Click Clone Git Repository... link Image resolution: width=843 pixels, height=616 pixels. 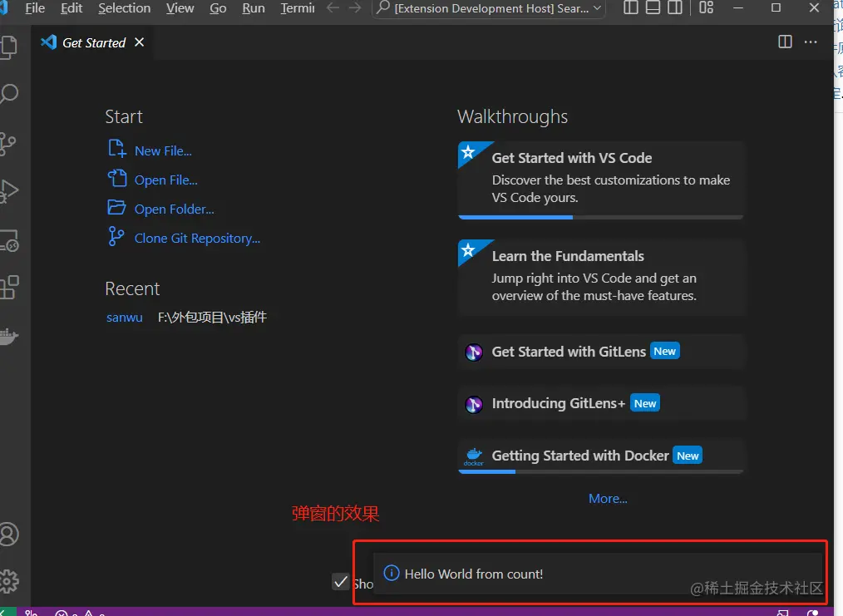coord(197,238)
